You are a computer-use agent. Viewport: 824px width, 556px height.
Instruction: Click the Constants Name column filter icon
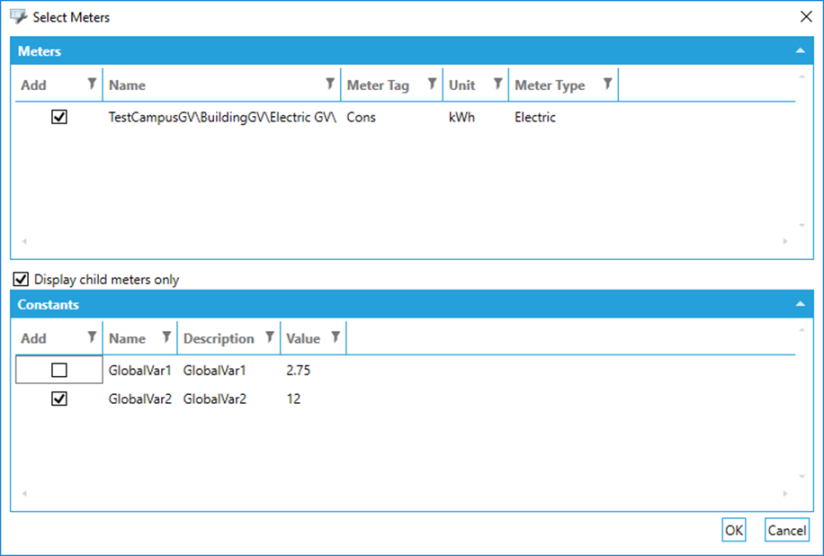point(166,337)
